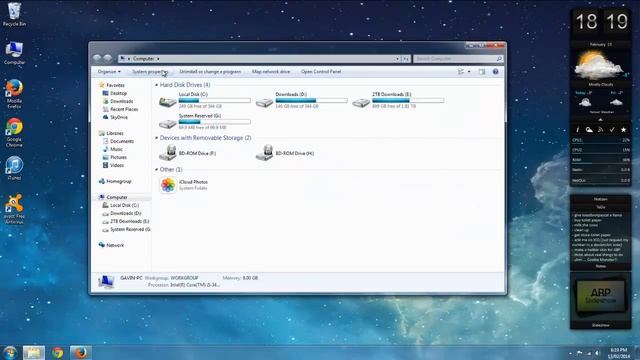Click the checkmark icon in sidebar gadget
The width and height of the screenshot is (640, 360).
612,130
